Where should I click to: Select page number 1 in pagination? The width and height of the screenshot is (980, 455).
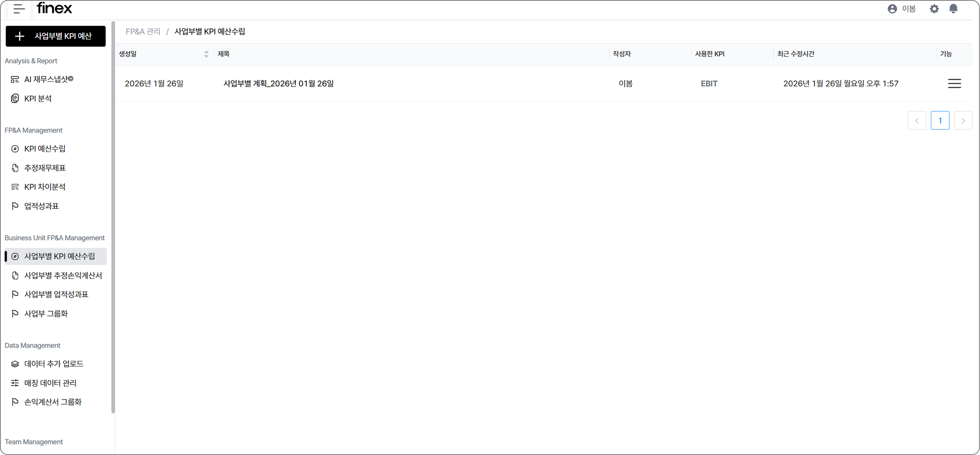tap(940, 121)
